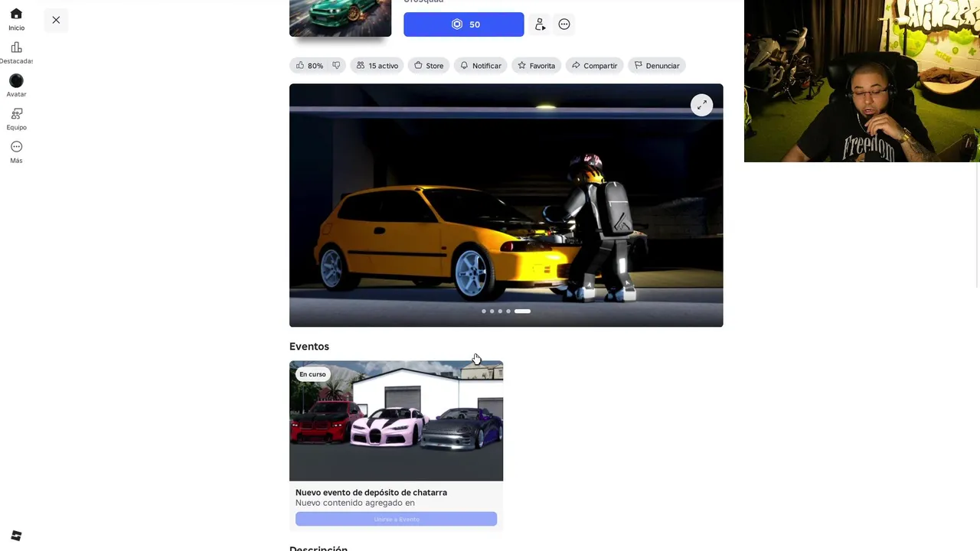The image size is (980, 551).
Task: Expand the screenshot to fullscreen
Action: [x=701, y=105]
